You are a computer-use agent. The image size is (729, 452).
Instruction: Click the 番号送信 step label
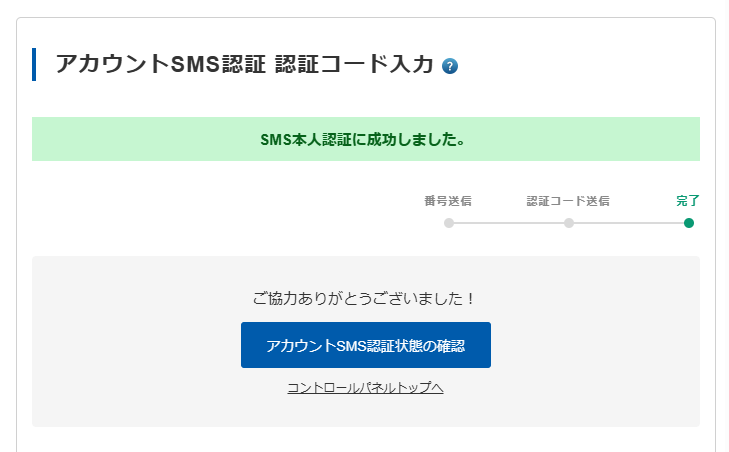pos(448,201)
